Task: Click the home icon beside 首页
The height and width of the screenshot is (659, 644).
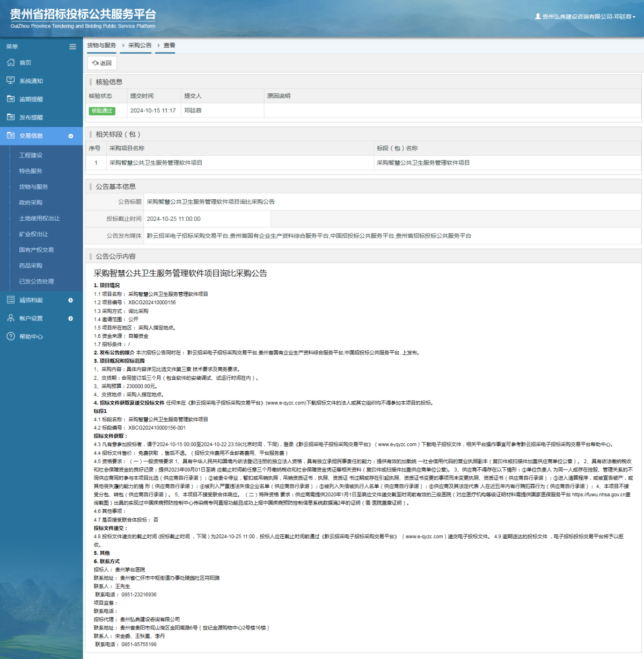Action: (11, 62)
